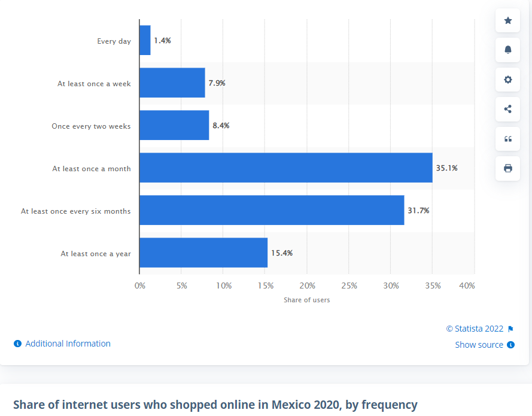Open chart settings gear icon

(x=508, y=80)
